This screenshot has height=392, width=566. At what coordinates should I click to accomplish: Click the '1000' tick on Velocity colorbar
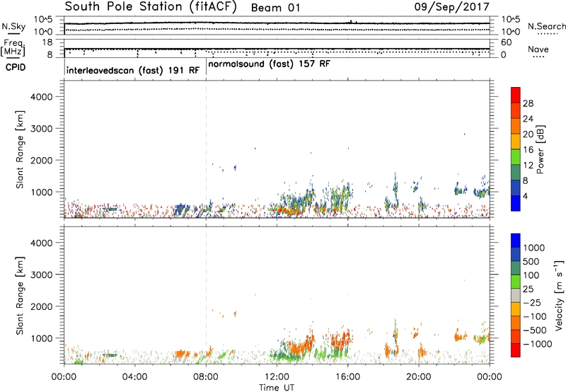534,248
